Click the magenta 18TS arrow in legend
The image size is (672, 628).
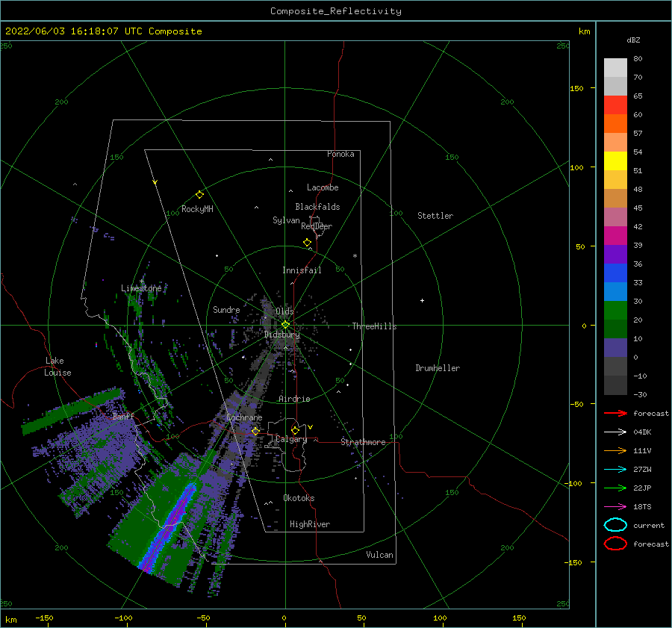point(615,507)
